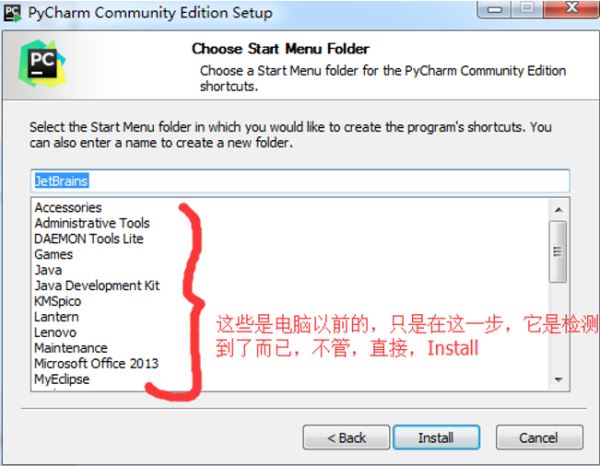Choose the KMSpico folder
The image size is (600, 466).
click(x=57, y=301)
